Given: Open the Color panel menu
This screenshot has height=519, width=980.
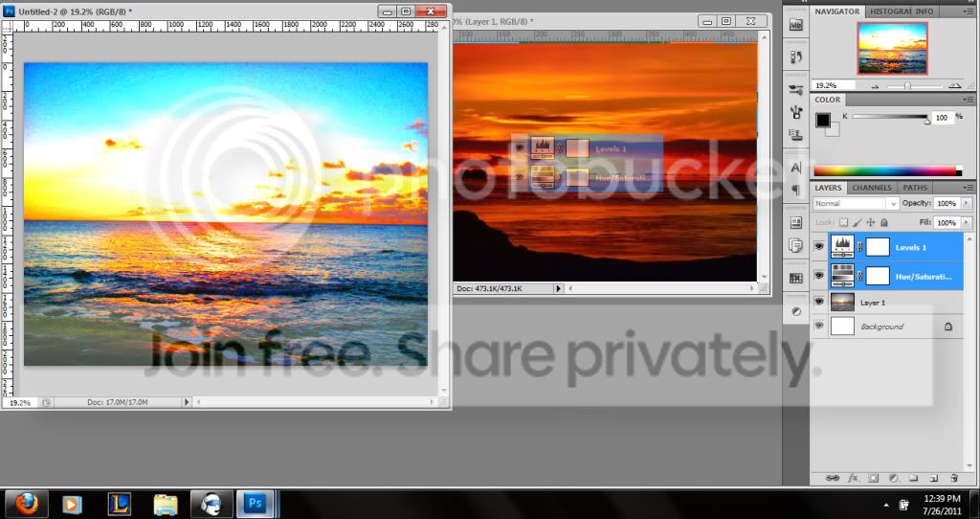Looking at the screenshot, I should point(969,100).
